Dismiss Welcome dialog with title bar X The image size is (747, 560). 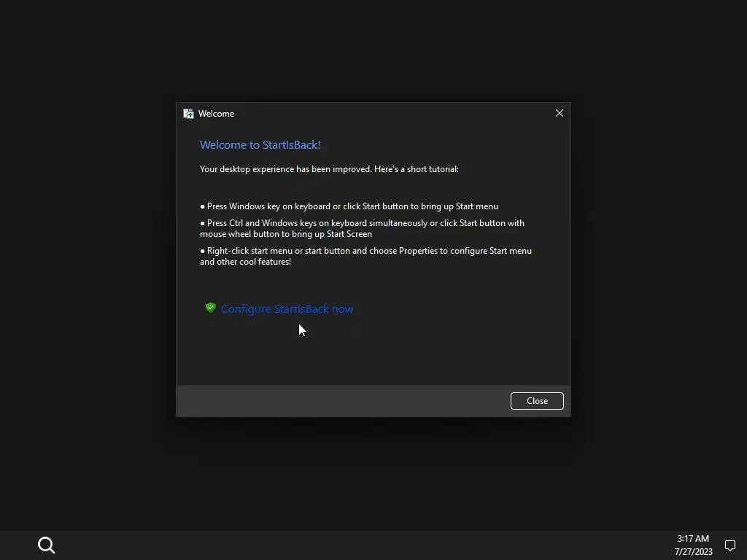pyautogui.click(x=560, y=113)
